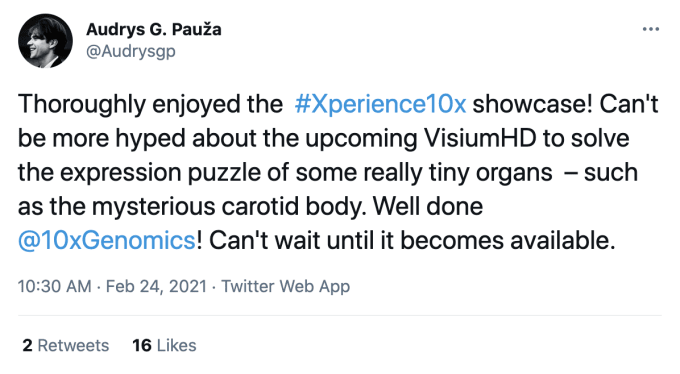Click the tweet body text

[338, 172]
